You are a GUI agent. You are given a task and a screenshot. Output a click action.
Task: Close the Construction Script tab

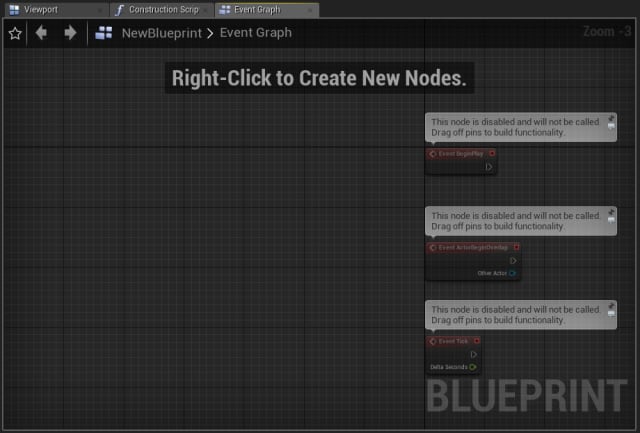205,10
